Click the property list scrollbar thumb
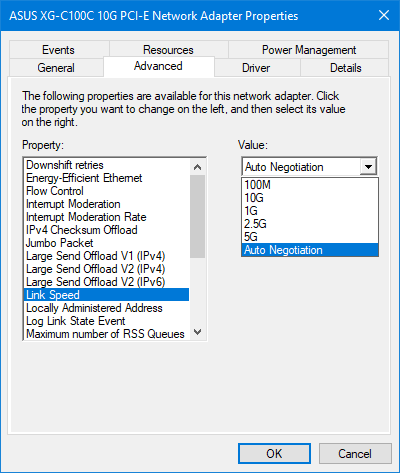The width and height of the screenshot is (400, 473). (x=198, y=216)
